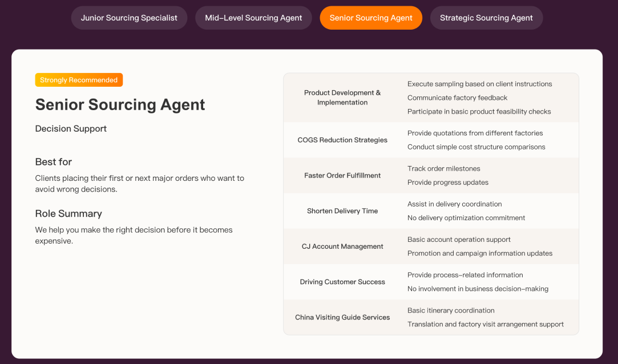
Task: View the Strategic Sourcing Agent tab
Action: pos(486,18)
